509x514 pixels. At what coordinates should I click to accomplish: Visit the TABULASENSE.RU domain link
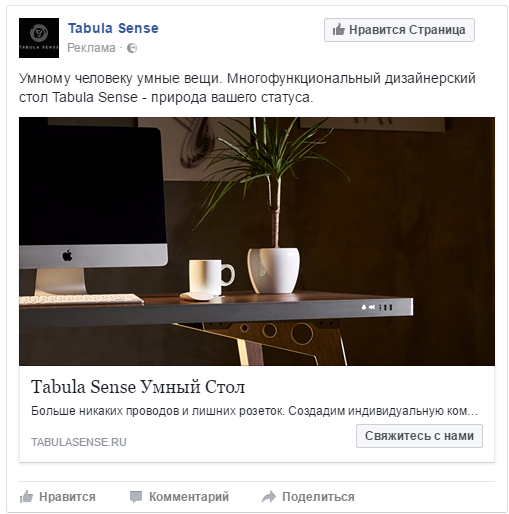(x=79, y=442)
